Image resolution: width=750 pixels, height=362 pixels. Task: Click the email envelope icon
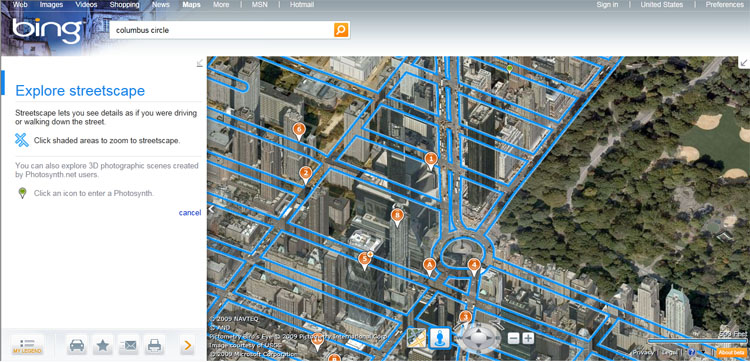coord(128,345)
